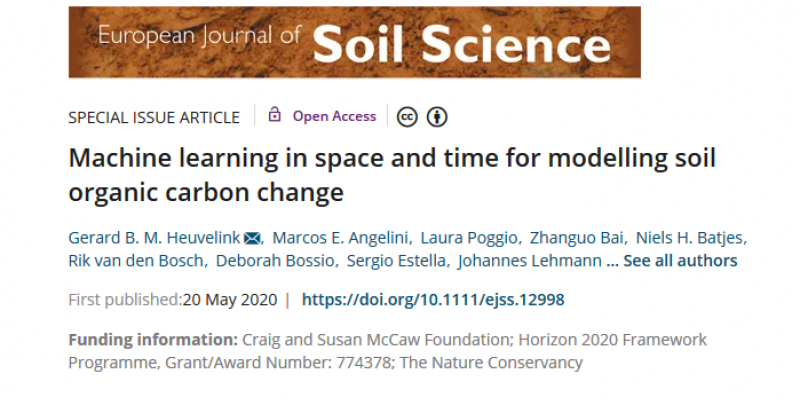The height and width of the screenshot is (400, 800).
Task: Click the Open Access padlock icon
Action: (275, 116)
